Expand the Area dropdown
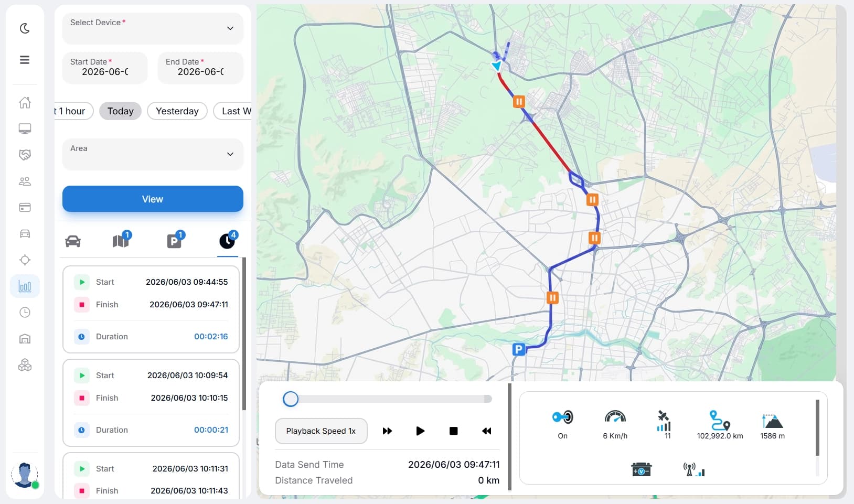This screenshot has width=854, height=504. click(153, 154)
